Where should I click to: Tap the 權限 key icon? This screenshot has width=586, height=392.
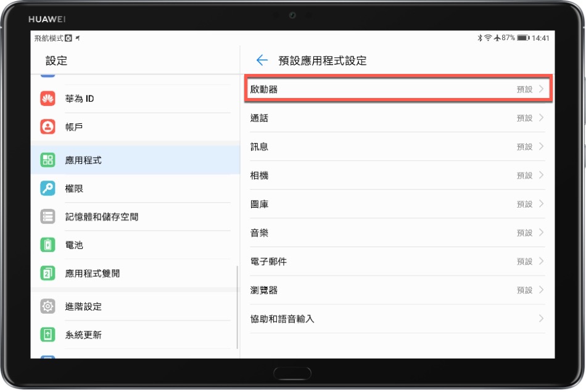[47, 189]
